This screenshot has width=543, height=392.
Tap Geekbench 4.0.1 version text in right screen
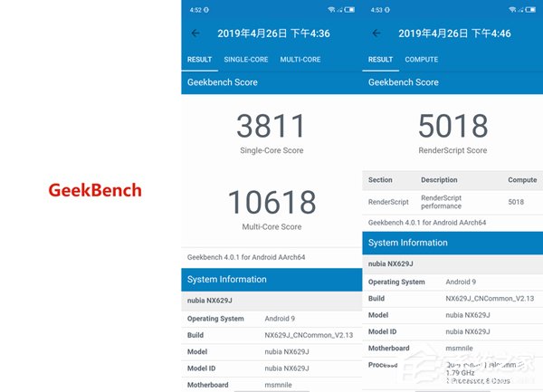point(427,223)
